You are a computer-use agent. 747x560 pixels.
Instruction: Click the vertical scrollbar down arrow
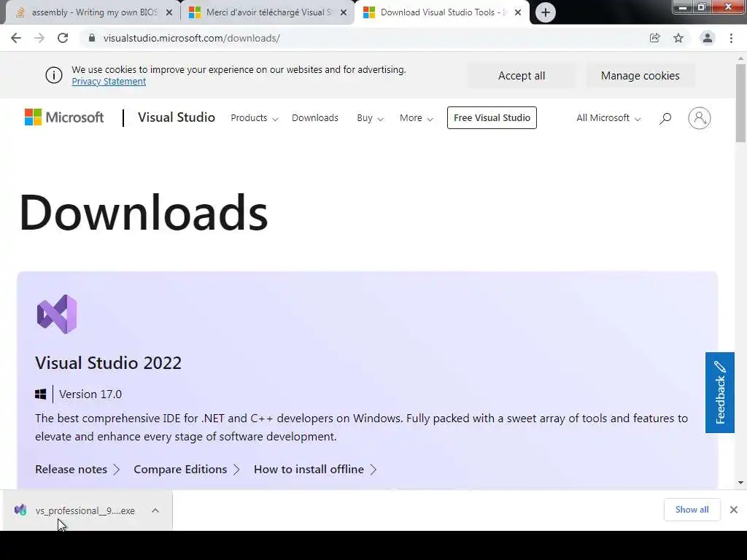740,483
